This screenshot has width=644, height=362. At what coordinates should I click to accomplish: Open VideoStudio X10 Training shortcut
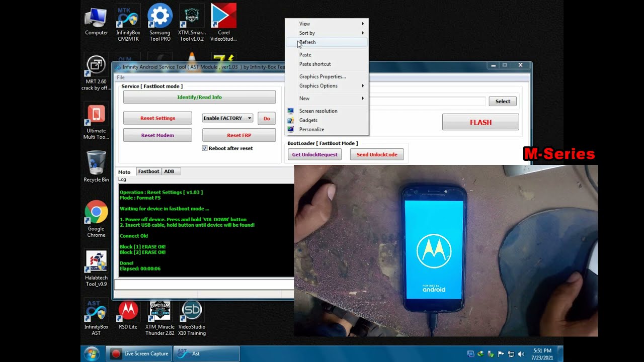click(192, 318)
